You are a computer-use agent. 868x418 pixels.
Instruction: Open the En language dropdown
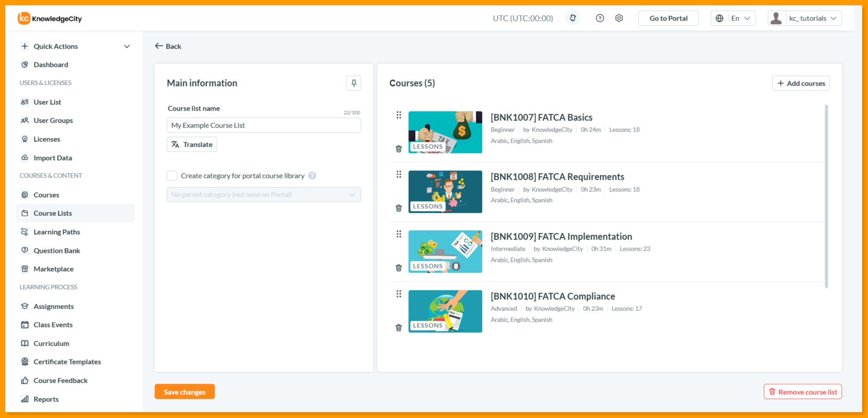click(x=733, y=18)
